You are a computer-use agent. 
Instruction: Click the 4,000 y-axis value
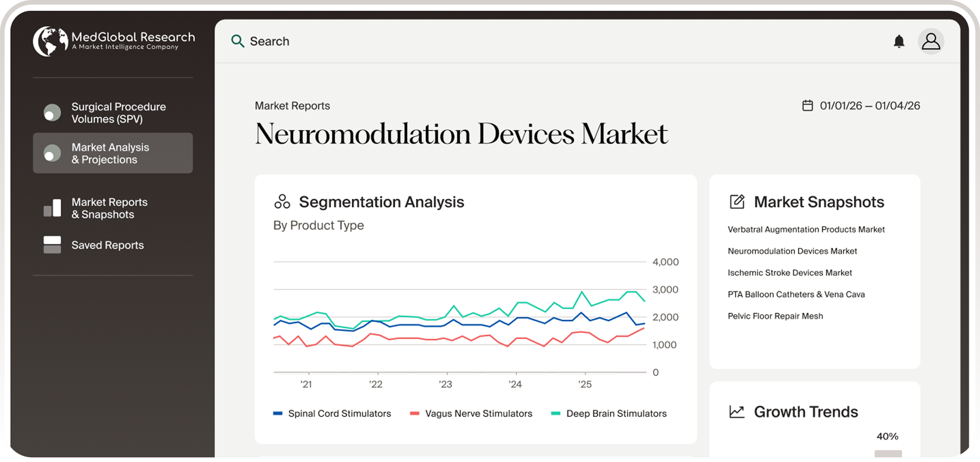665,262
